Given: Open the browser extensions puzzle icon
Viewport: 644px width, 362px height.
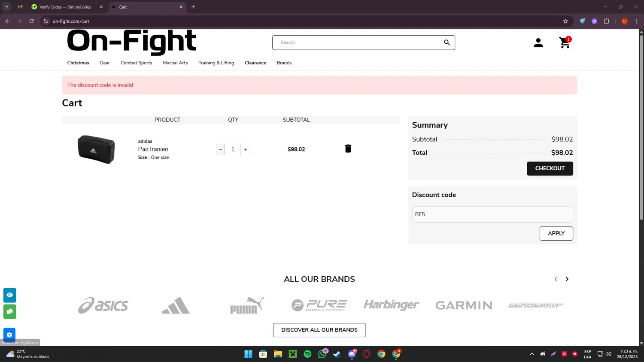Looking at the screenshot, I should click(607, 21).
